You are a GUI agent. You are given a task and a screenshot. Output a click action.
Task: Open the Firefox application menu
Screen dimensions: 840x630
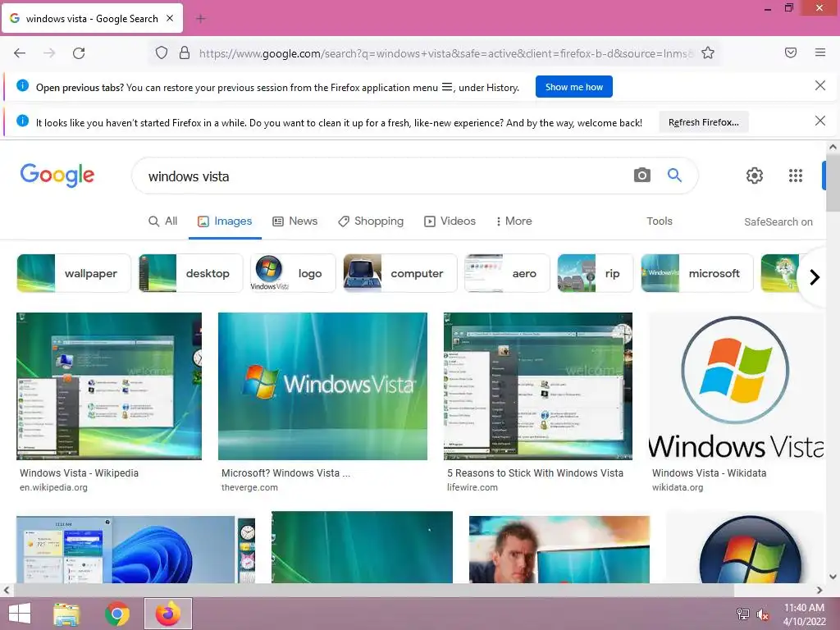(x=820, y=52)
